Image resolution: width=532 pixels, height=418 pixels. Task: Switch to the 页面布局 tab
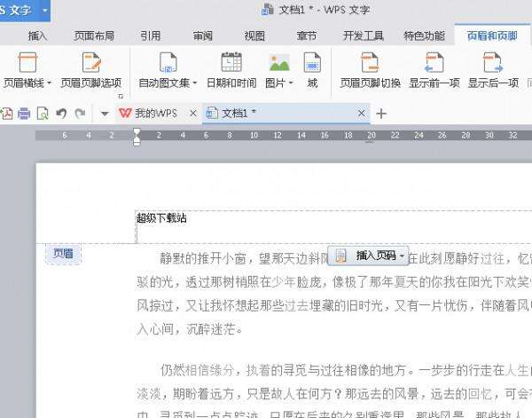pos(94,35)
